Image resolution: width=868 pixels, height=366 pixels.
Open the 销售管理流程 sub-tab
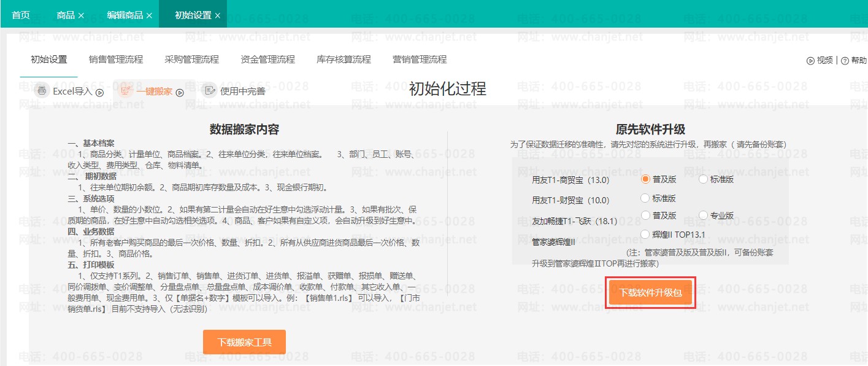coord(116,60)
